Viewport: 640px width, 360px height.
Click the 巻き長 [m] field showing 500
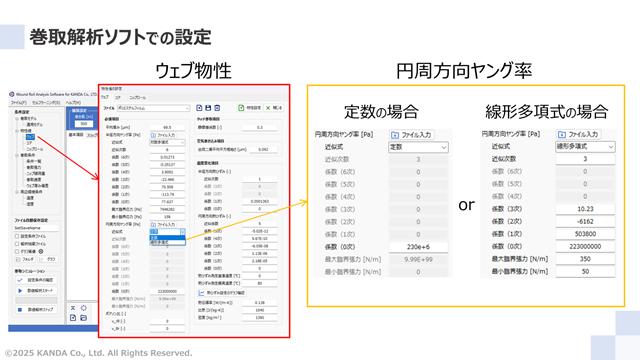point(84,124)
